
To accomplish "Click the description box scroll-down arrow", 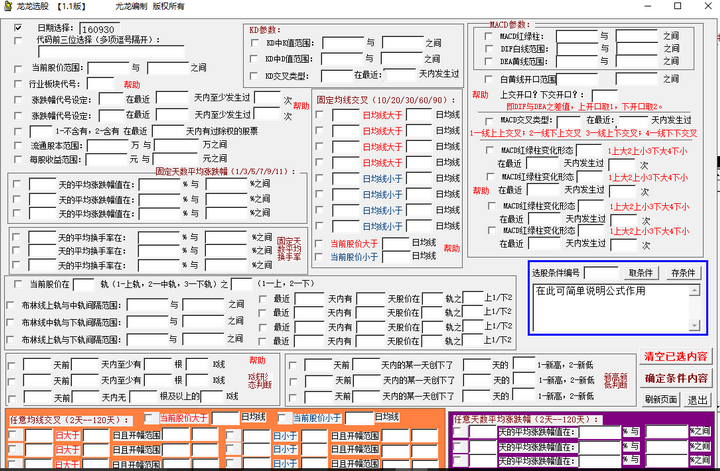I will click(695, 325).
